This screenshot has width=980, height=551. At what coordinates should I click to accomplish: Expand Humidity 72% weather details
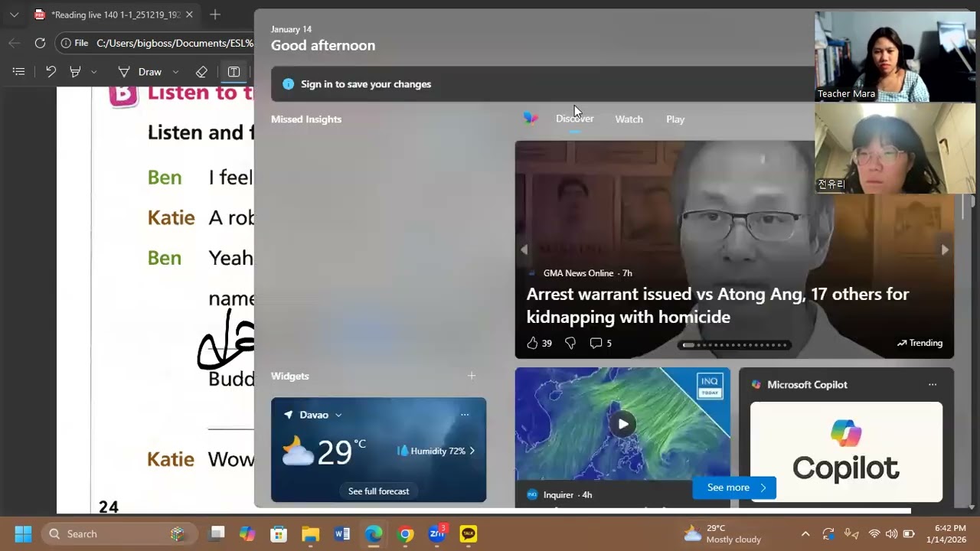pyautogui.click(x=436, y=451)
